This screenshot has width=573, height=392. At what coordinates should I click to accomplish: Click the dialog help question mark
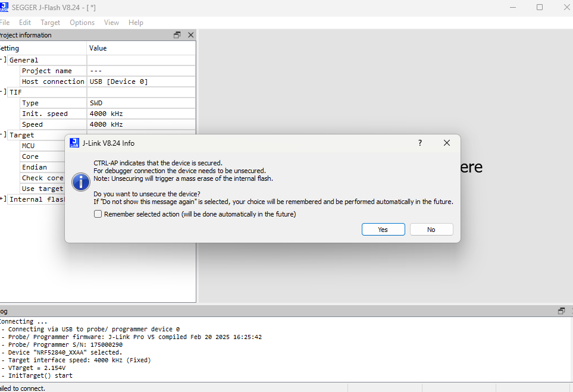[x=420, y=143]
